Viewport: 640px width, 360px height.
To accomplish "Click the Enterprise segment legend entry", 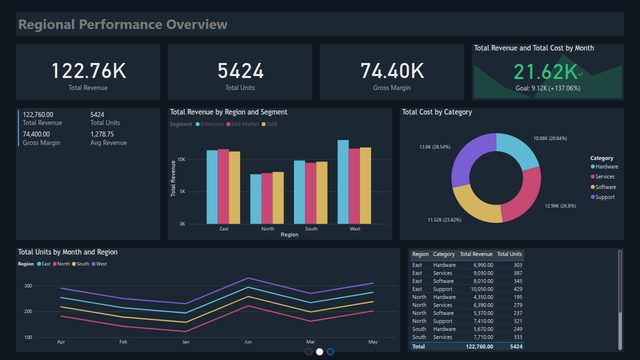I will pos(209,124).
